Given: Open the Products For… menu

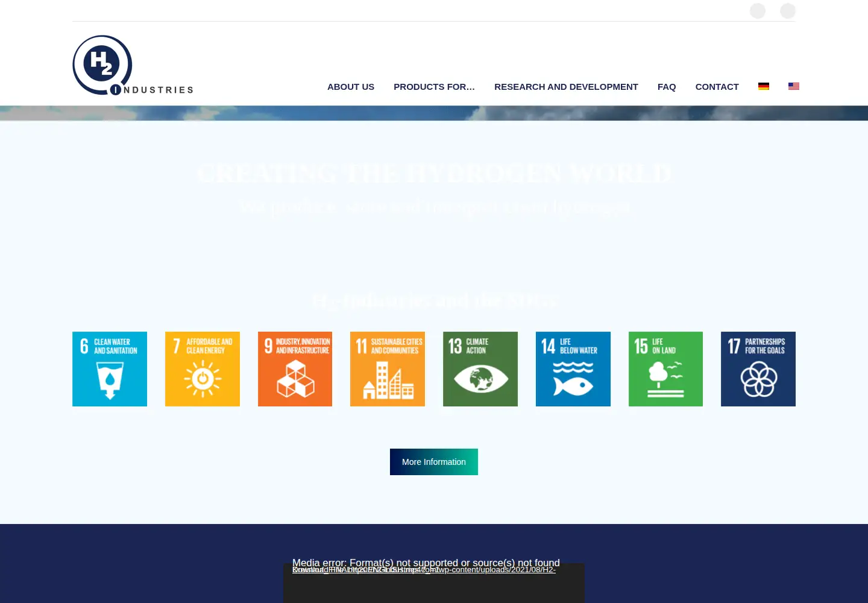Looking at the screenshot, I should click(x=434, y=87).
